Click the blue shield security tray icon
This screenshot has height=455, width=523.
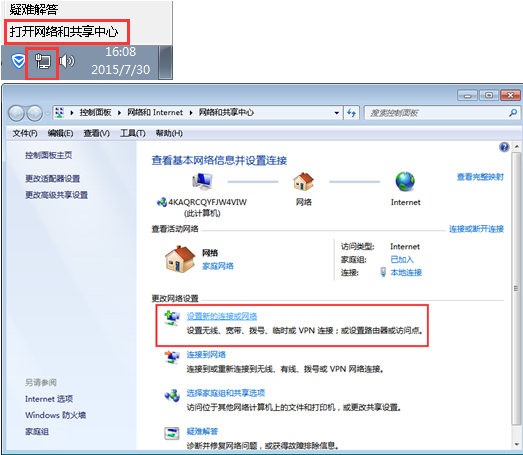point(18,61)
